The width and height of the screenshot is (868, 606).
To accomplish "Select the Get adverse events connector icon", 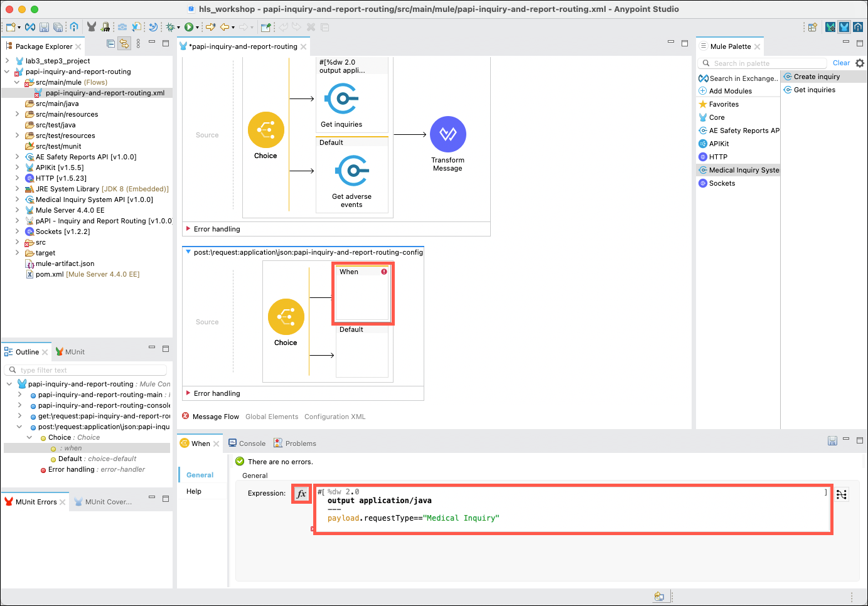I will [x=351, y=170].
